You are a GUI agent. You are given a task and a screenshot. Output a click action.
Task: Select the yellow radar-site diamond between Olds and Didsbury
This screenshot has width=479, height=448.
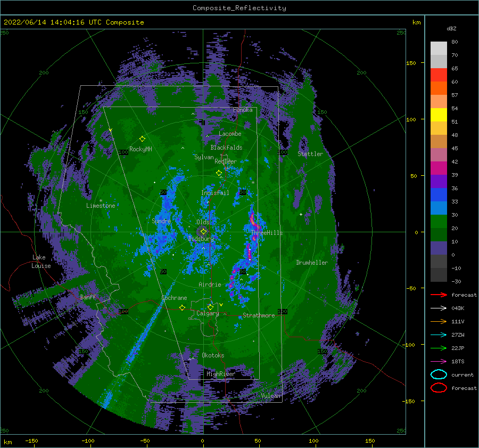tap(203, 232)
